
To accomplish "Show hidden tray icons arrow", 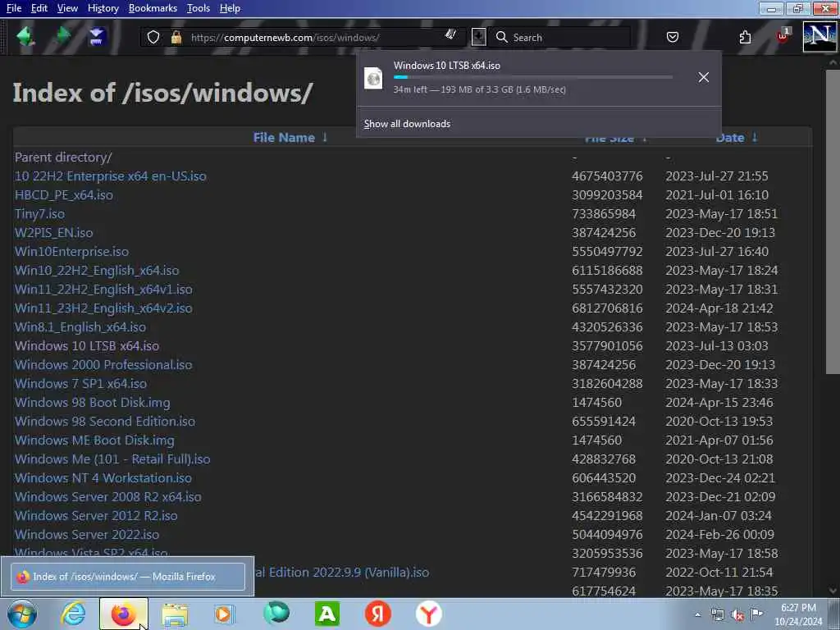I will tap(697, 615).
